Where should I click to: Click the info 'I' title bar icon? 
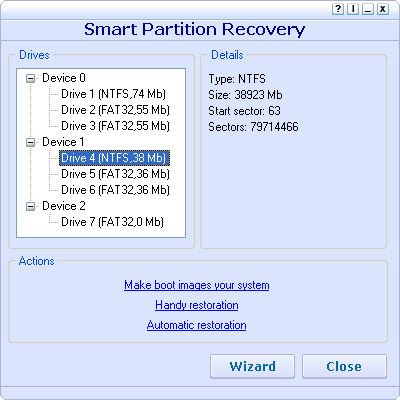tap(352, 9)
